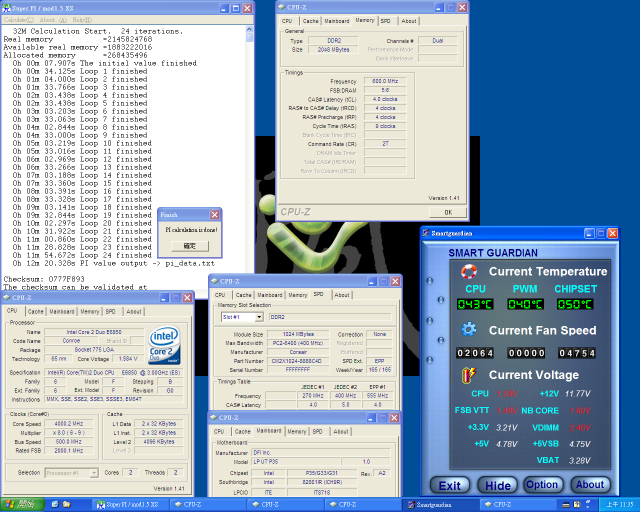The image size is (640, 512).
Task: Click the Checksum line in Super PI output
Action: pos(44,279)
